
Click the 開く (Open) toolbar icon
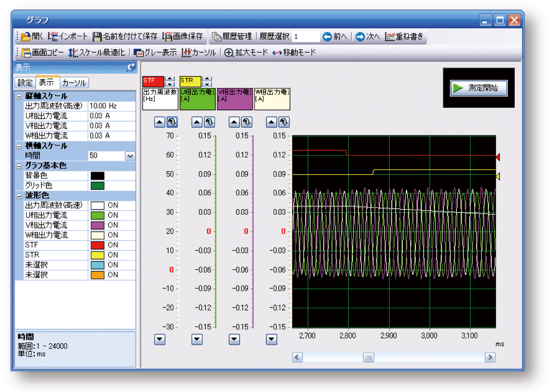(26, 37)
